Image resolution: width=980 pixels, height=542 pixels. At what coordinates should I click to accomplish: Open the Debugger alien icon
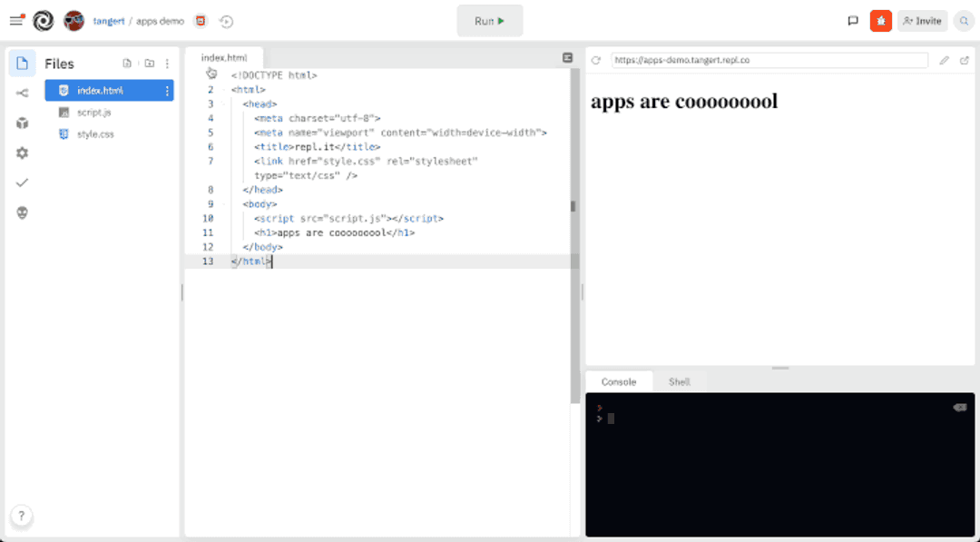tap(22, 212)
